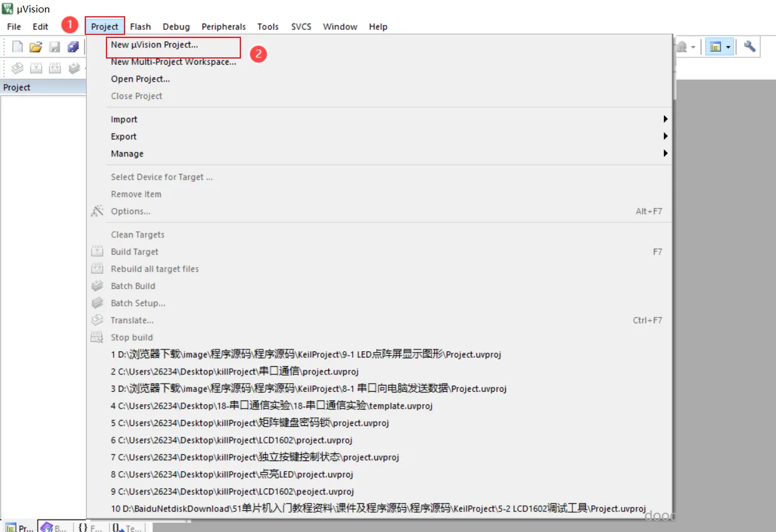
Task: Click the New file icon in toolbar
Action: [17, 47]
